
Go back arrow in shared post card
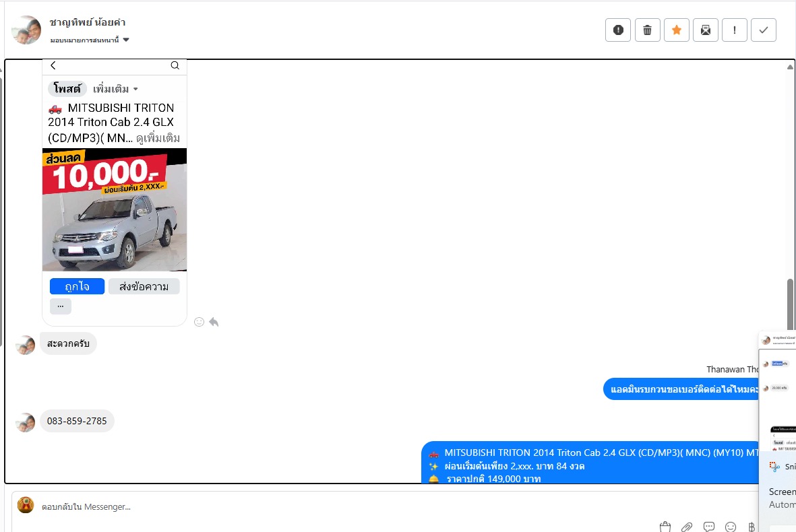53,65
